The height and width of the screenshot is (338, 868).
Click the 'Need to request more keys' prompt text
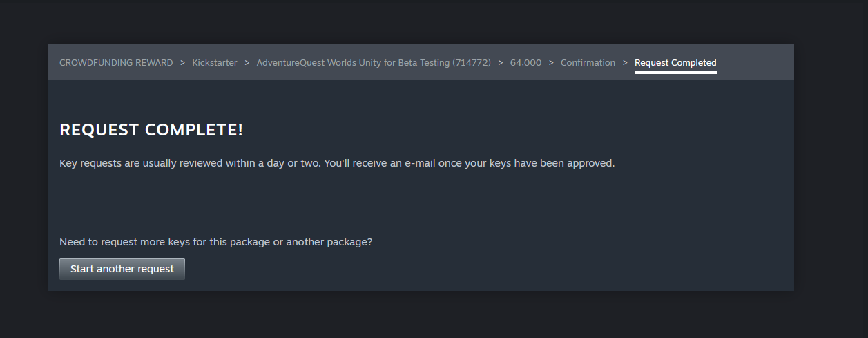215,243
